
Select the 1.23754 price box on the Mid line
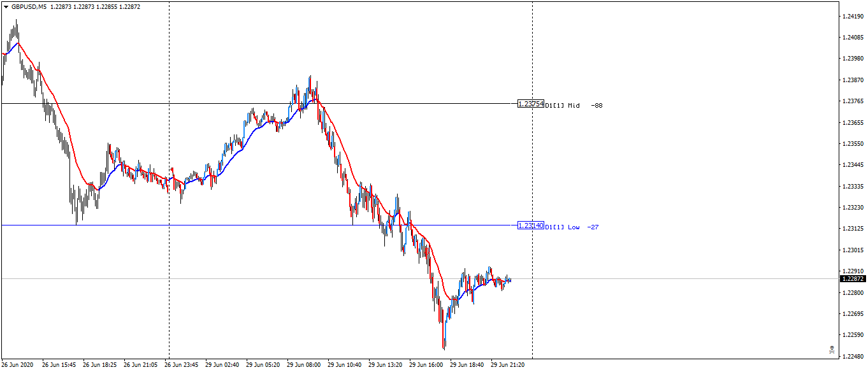tap(531, 104)
